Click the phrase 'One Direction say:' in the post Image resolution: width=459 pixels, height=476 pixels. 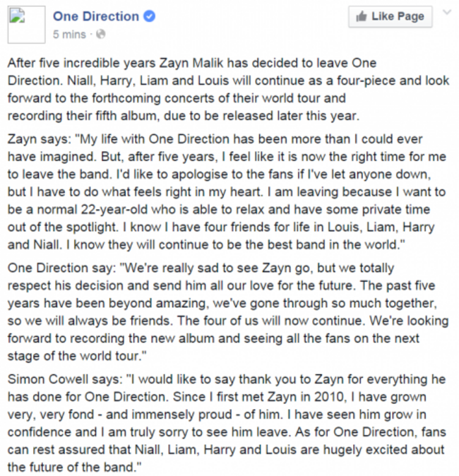[62, 268]
